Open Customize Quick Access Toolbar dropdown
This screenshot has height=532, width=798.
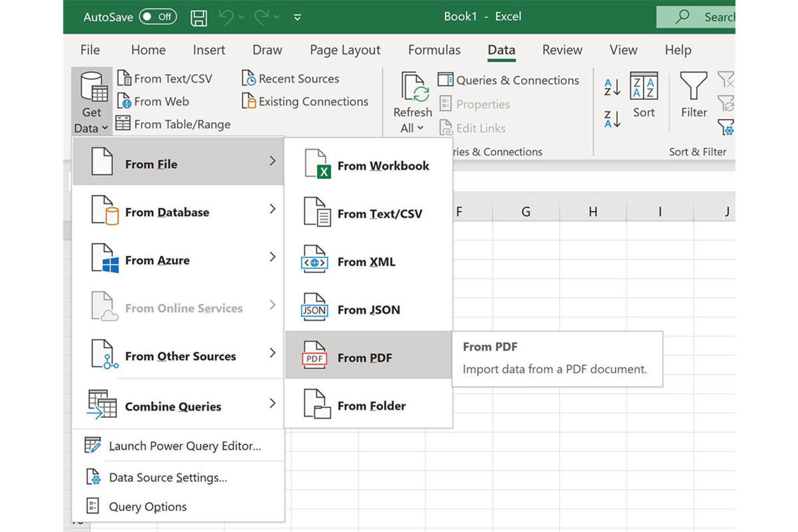point(297,17)
